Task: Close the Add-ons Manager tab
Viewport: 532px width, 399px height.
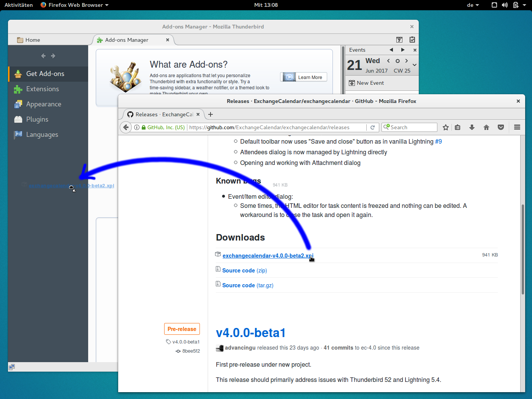Action: pyautogui.click(x=168, y=40)
